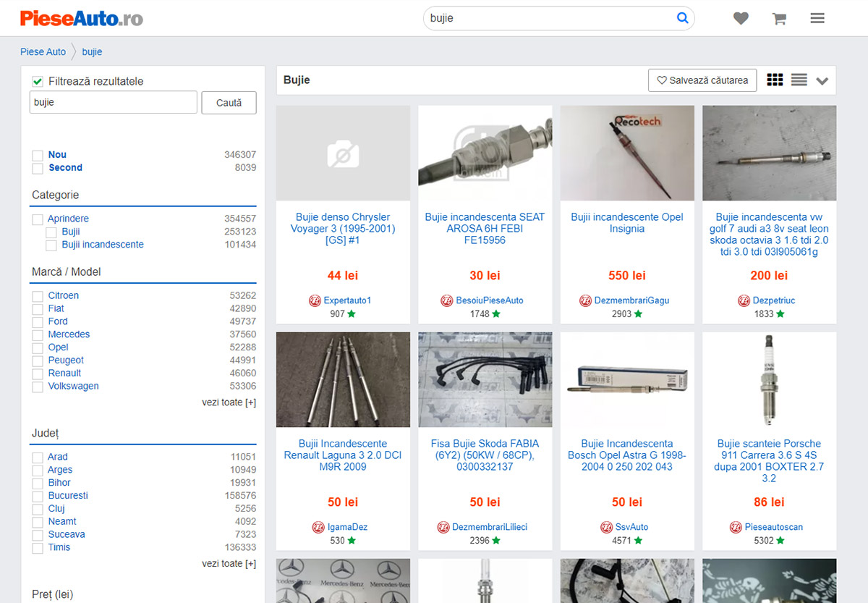868x603 pixels.
Task: Open Bujii incandescente Opel Insignia listing
Action: 627,223
